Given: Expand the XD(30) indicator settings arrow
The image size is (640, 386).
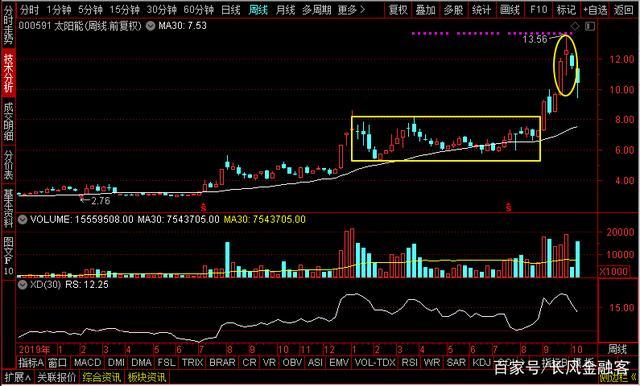Looking at the screenshot, I should tap(23, 285).
